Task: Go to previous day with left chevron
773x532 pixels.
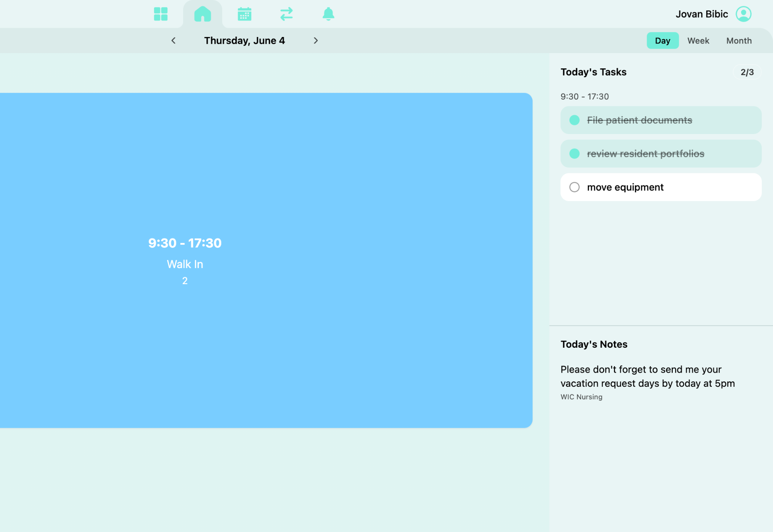Action: coord(174,41)
